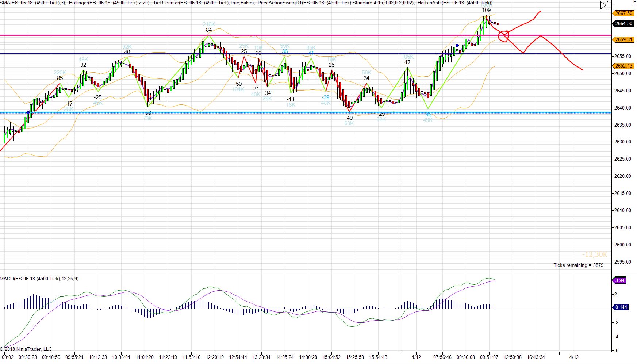The height and width of the screenshot is (364, 637).
Task: Click the swing low label '-48'
Action: click(x=428, y=115)
